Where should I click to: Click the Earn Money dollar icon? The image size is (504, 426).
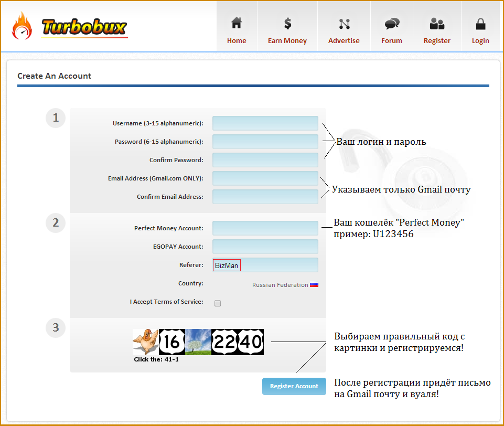tap(288, 24)
